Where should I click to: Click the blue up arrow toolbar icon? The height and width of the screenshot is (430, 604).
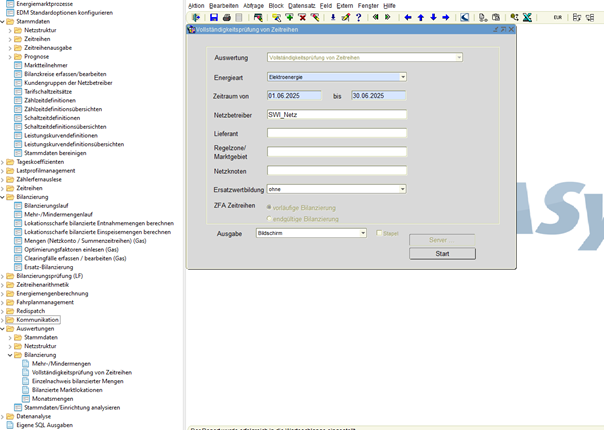pos(421,17)
